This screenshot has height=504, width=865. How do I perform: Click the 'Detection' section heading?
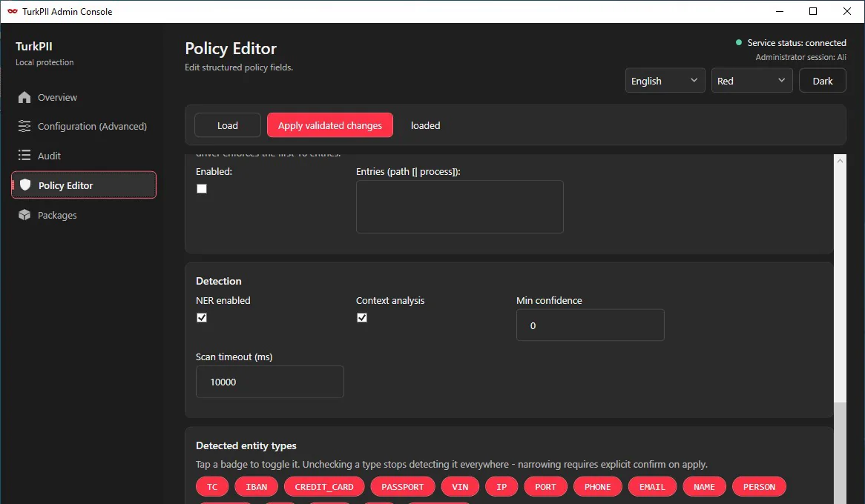click(218, 281)
